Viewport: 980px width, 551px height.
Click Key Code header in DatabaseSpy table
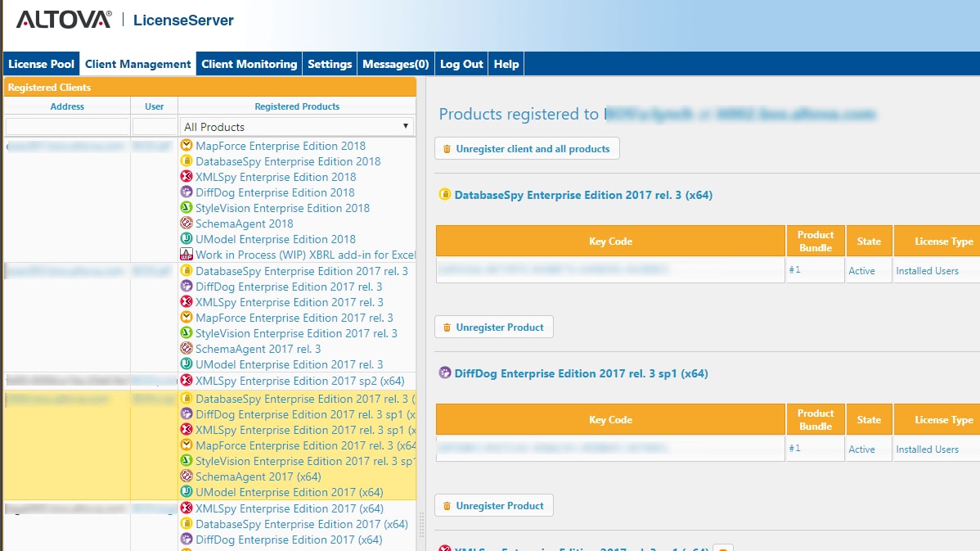click(x=610, y=242)
